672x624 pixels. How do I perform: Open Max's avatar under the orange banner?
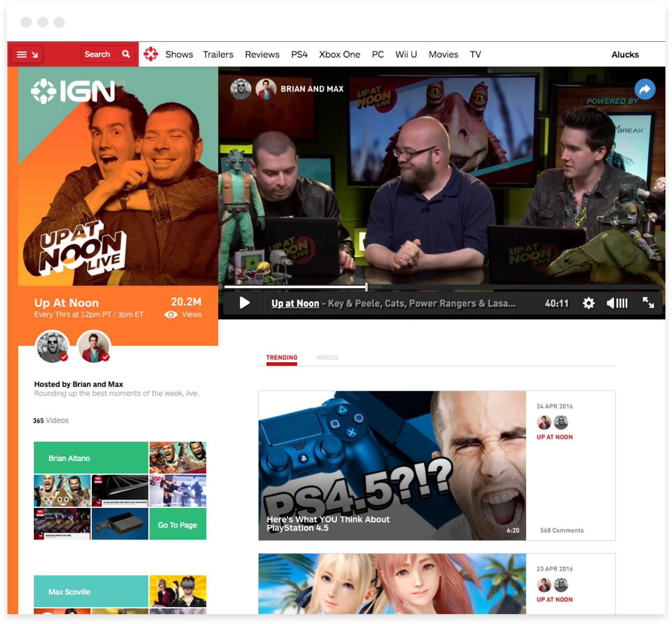click(93, 347)
